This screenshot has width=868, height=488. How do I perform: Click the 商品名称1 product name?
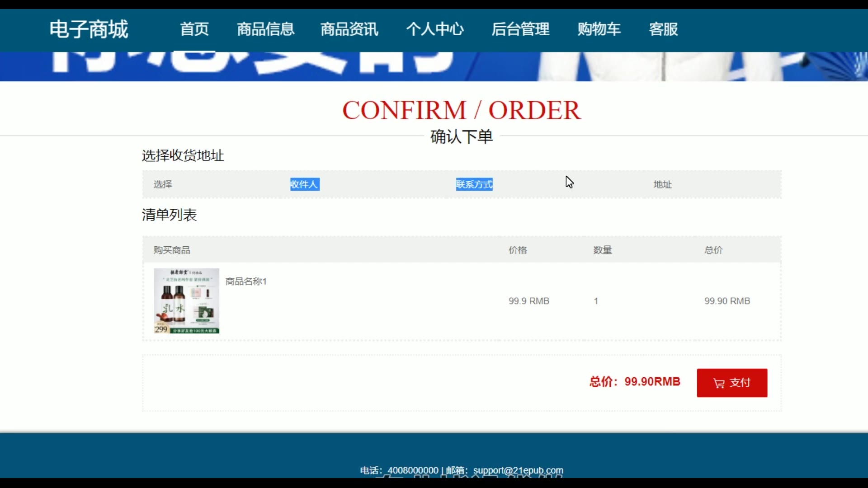pos(246,282)
